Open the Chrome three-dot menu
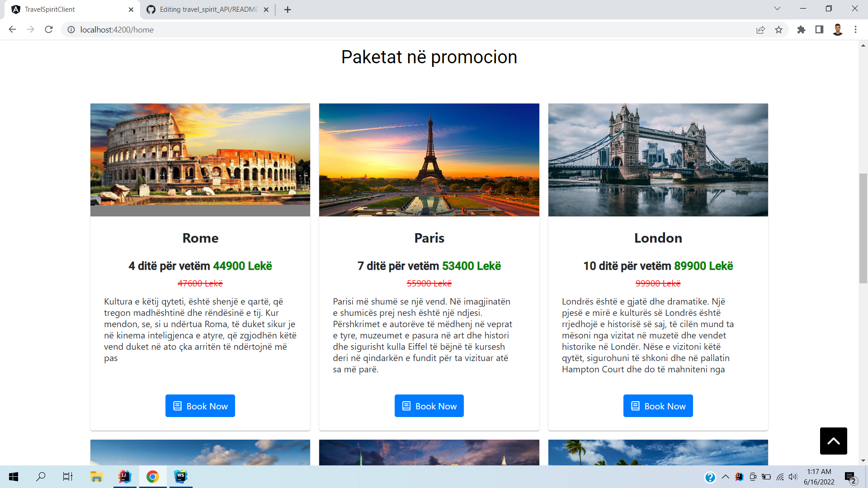Screen dimensions: 868x488 coord(855,30)
